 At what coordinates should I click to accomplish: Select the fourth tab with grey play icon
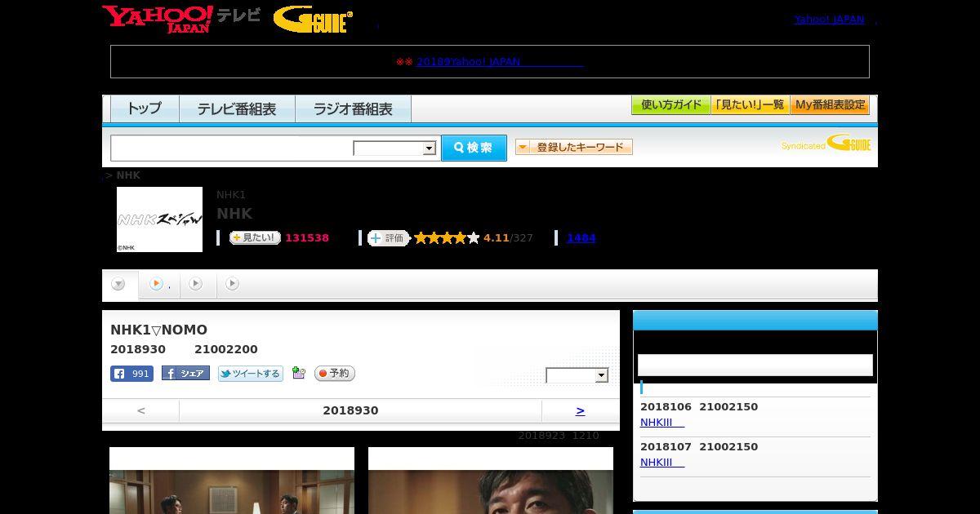pyautogui.click(x=233, y=284)
